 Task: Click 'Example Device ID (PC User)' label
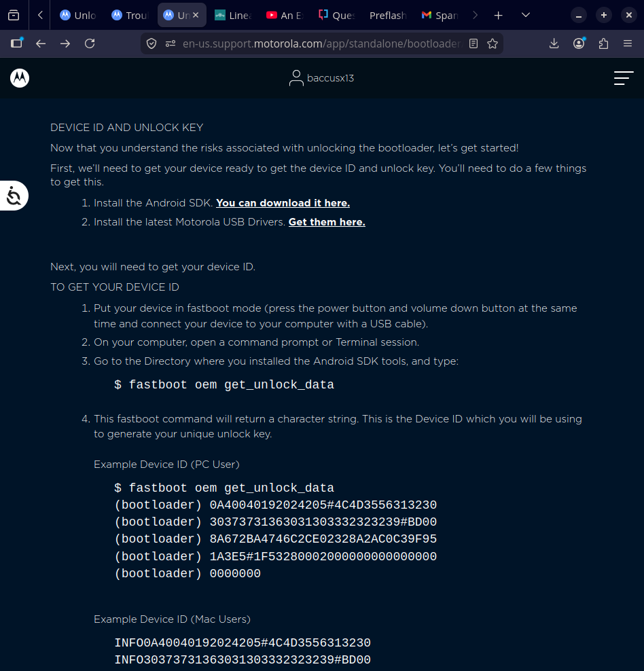pyautogui.click(x=166, y=465)
